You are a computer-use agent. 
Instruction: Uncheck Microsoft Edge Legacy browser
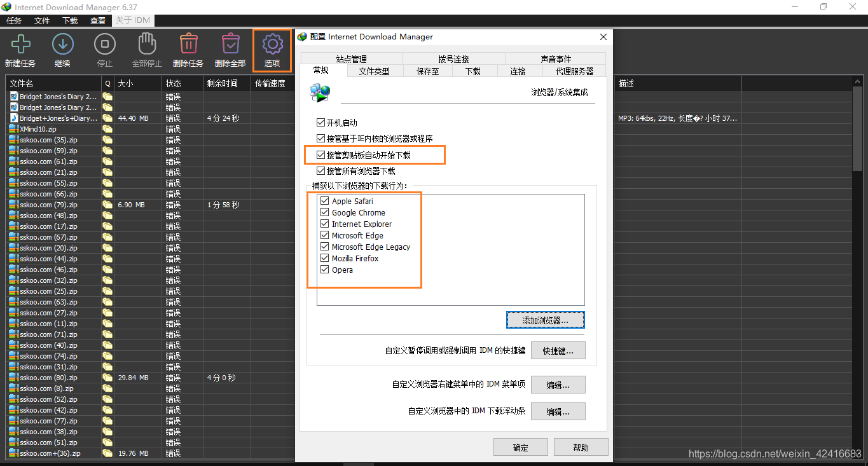point(324,247)
